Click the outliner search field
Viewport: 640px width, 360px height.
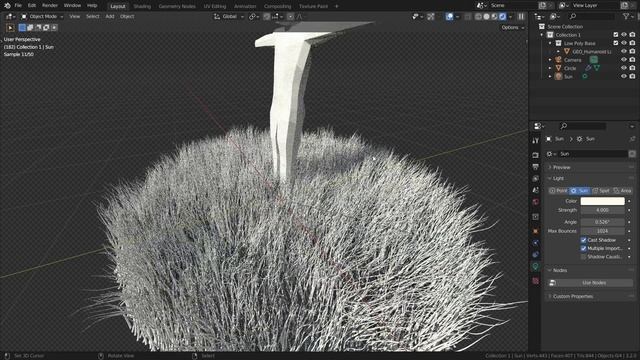591,16
